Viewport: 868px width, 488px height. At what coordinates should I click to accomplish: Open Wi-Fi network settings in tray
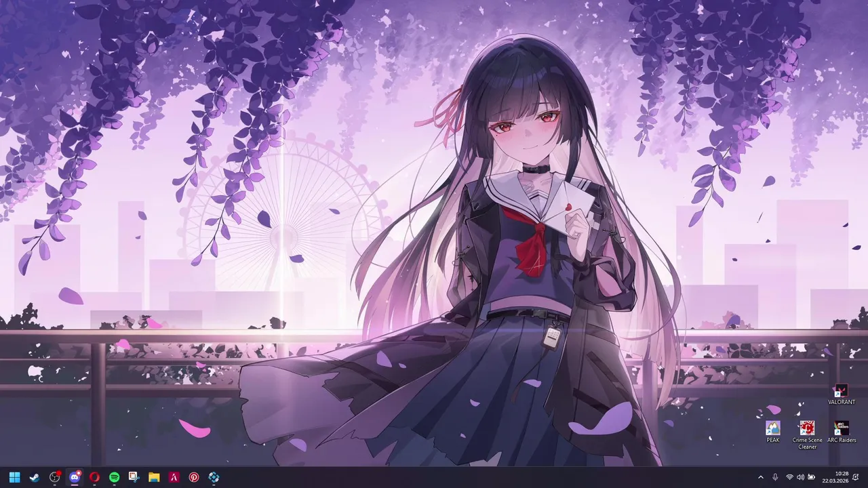(789, 477)
